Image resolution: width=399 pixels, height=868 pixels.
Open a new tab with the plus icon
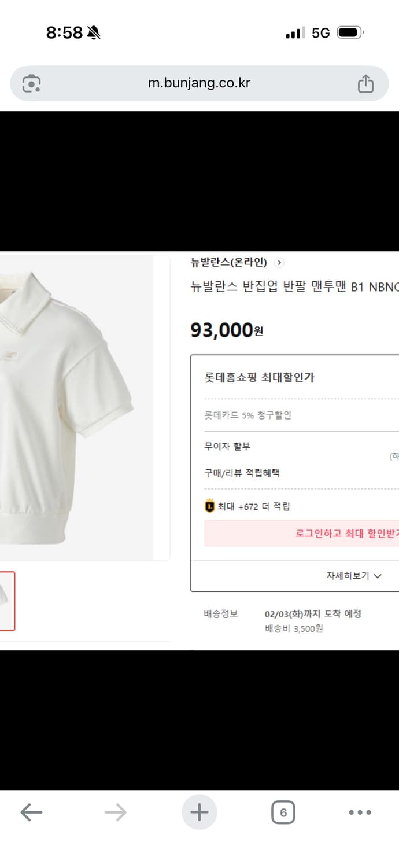coord(199,812)
